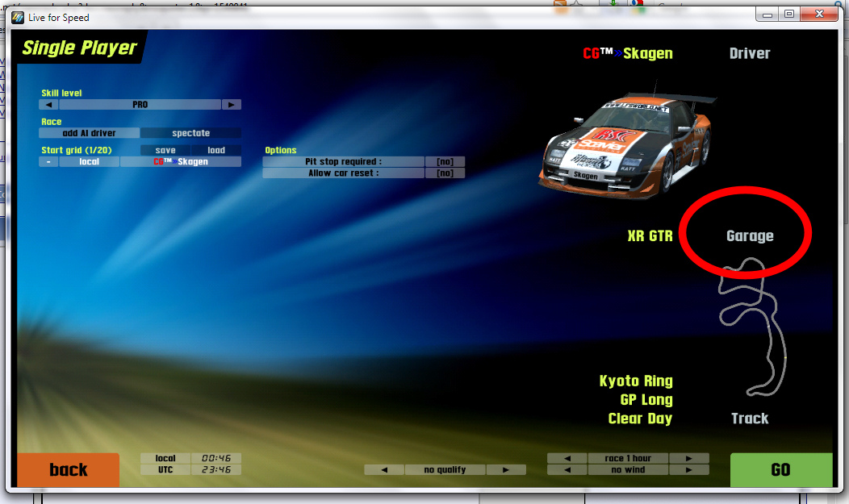Click the no wind value
The width and height of the screenshot is (849, 504).
628,470
